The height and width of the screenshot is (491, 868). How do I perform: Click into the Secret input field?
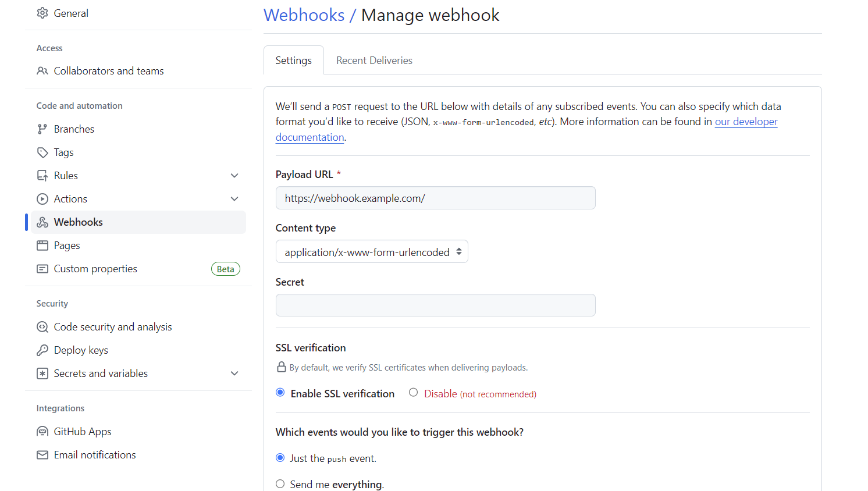[435, 305]
